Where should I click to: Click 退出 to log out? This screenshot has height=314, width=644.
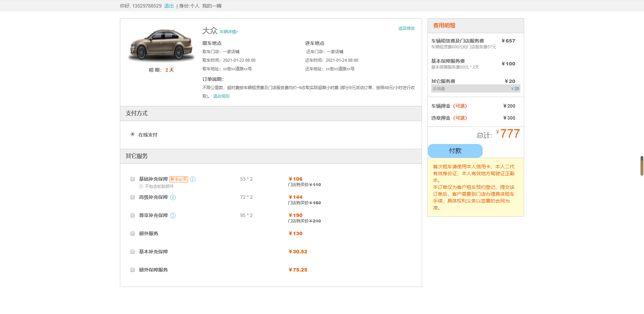[169, 6]
